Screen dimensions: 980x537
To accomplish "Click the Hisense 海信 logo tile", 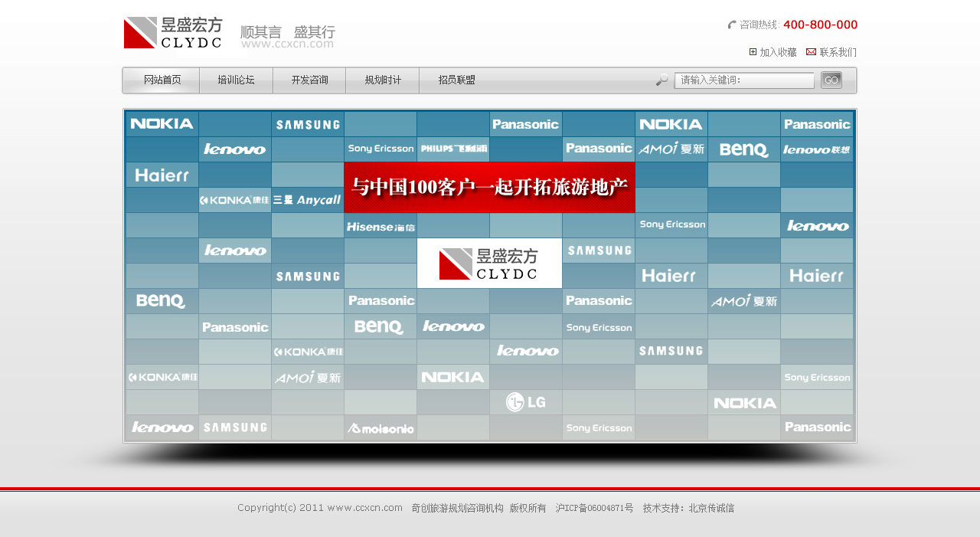I will pyautogui.click(x=381, y=226).
